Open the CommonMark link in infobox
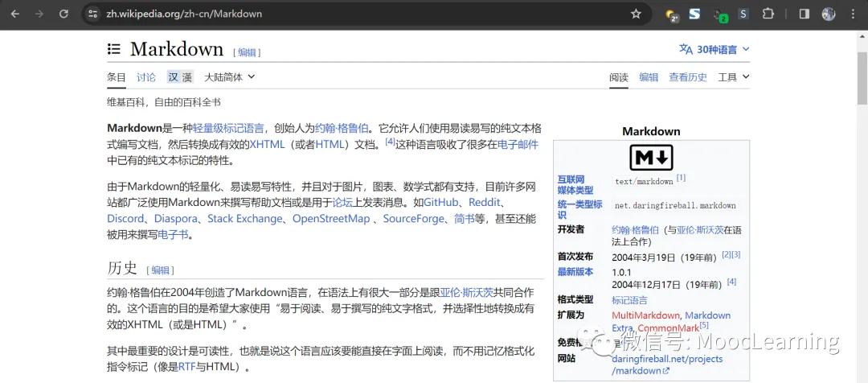This screenshot has height=383, width=868. coord(668,328)
